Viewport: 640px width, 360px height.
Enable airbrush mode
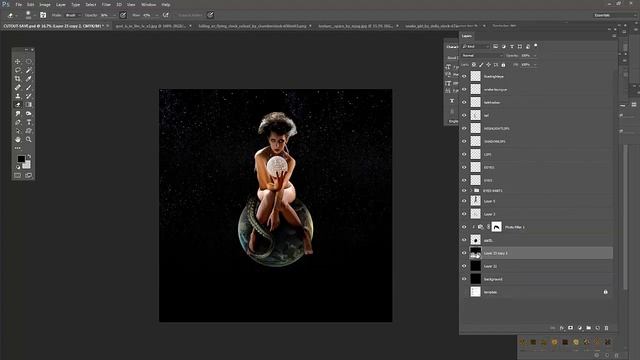pyautogui.click(x=166, y=15)
